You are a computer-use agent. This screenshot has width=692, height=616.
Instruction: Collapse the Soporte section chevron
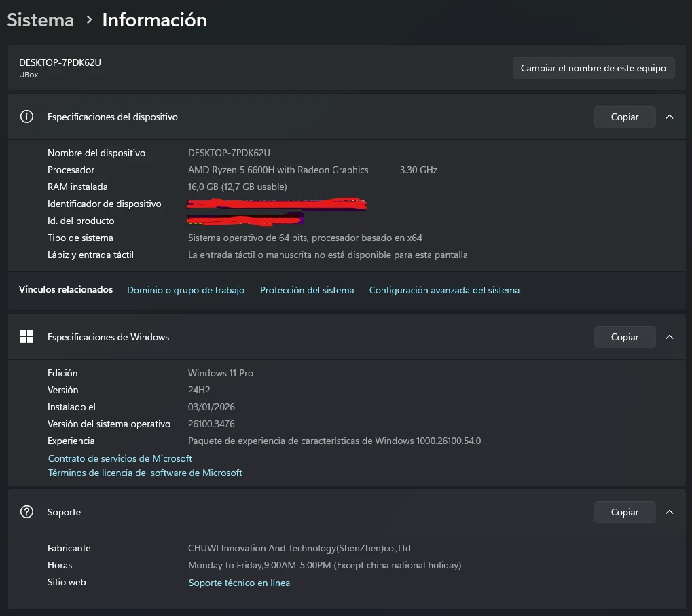pos(670,512)
